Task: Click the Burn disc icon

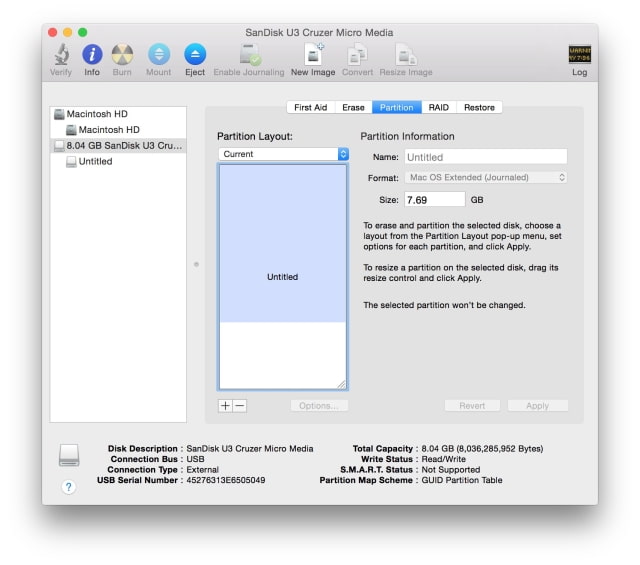Action: click(122, 54)
